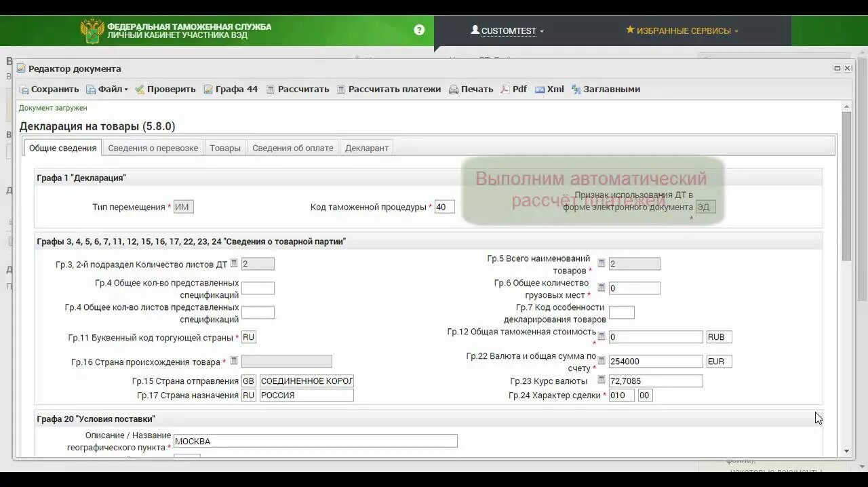Click the RUB currency field
Screen dimensions: 868x487
click(719, 337)
